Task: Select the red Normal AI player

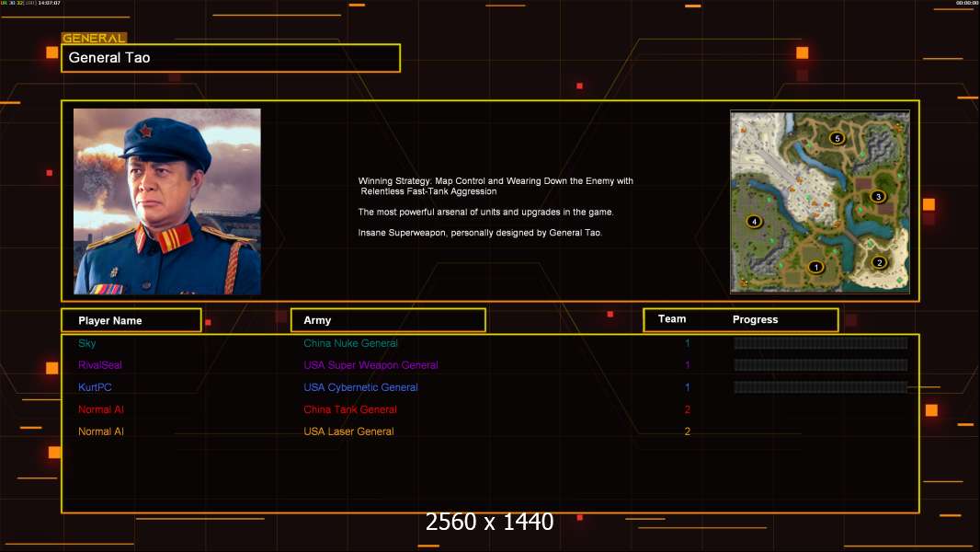Action: (x=100, y=409)
